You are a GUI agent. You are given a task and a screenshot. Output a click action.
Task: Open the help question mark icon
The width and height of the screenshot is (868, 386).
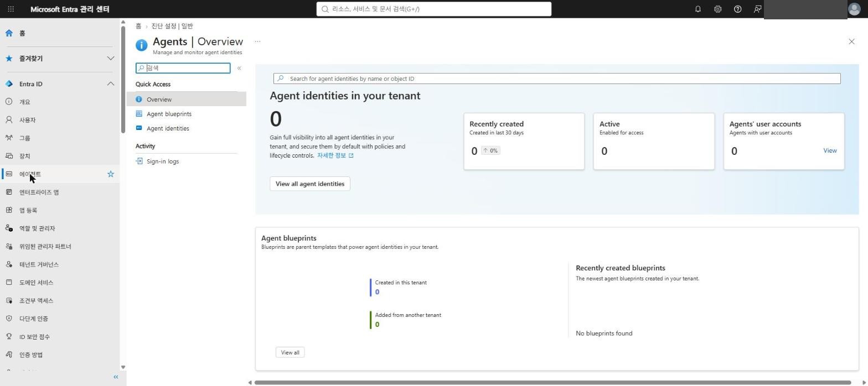coord(737,9)
